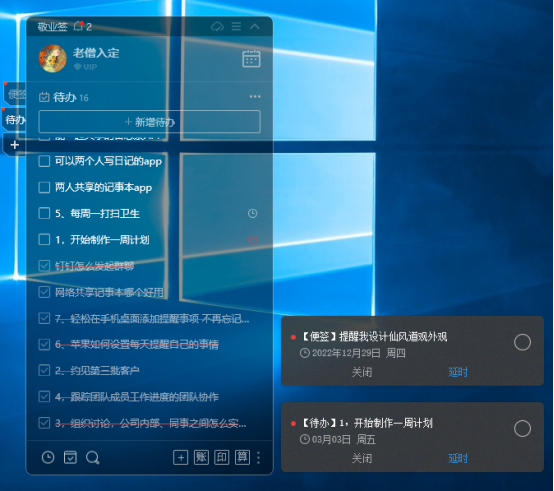The image size is (554, 491).
Task: Click the user avatar picture
Action: pos(53,58)
